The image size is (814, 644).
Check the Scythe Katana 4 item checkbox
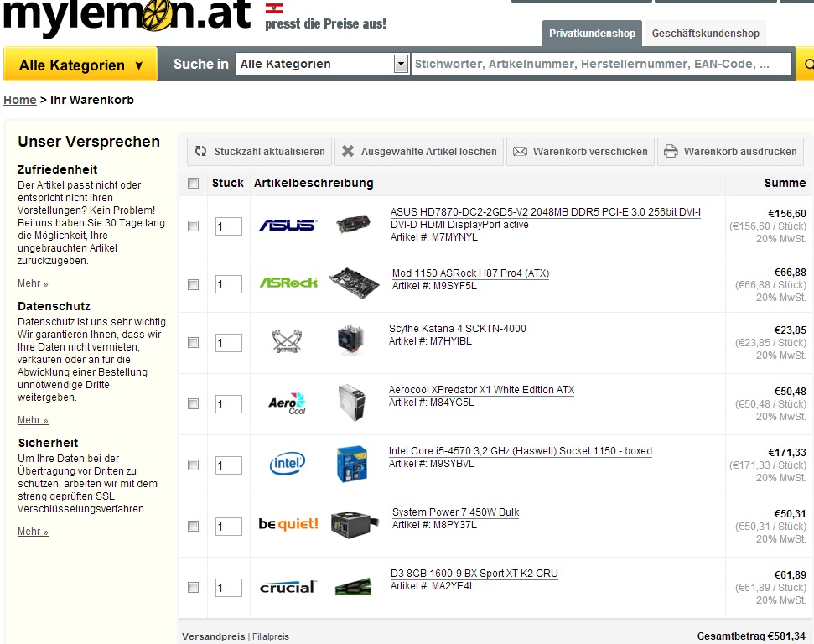pyautogui.click(x=193, y=342)
